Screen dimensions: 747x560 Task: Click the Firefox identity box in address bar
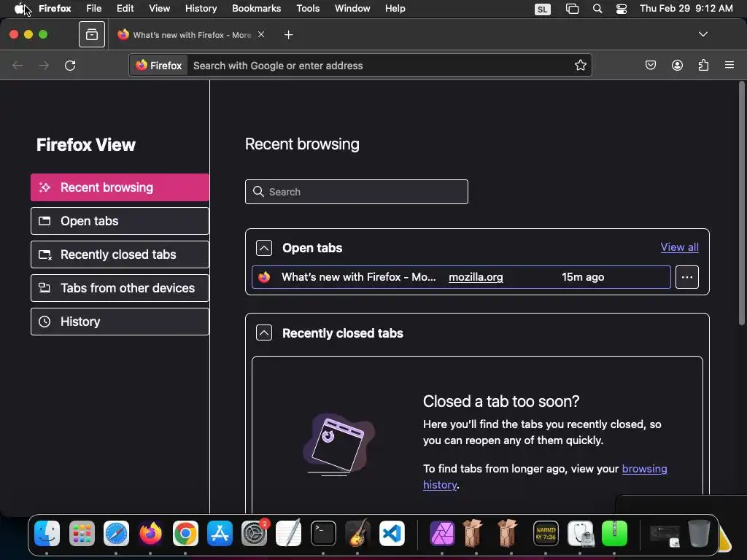pyautogui.click(x=159, y=65)
